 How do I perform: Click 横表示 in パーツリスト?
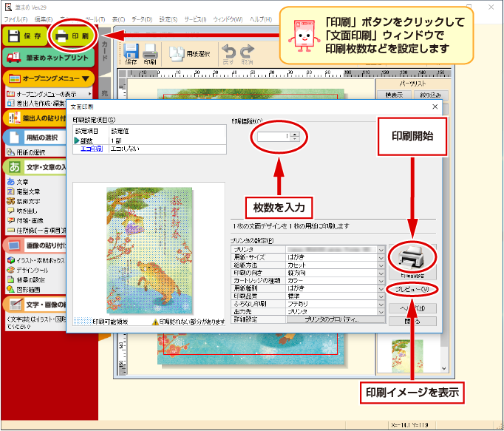[x=394, y=95]
